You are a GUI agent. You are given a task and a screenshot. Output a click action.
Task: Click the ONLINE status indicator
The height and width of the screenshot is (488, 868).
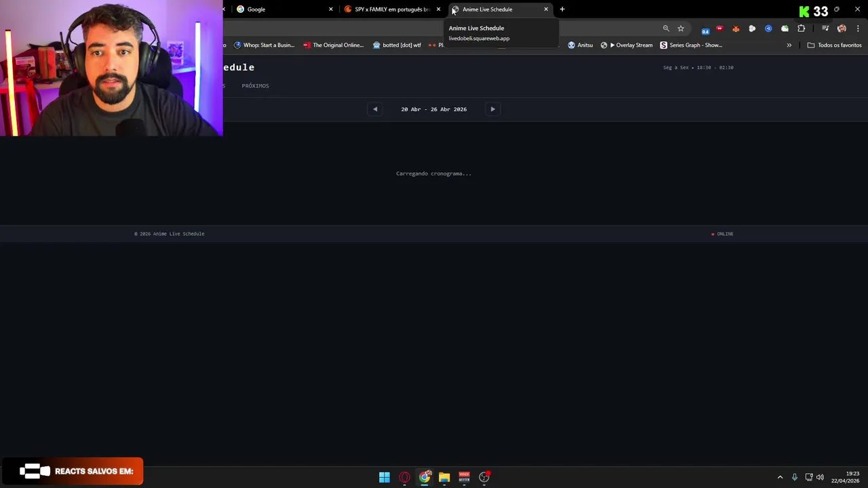point(722,234)
